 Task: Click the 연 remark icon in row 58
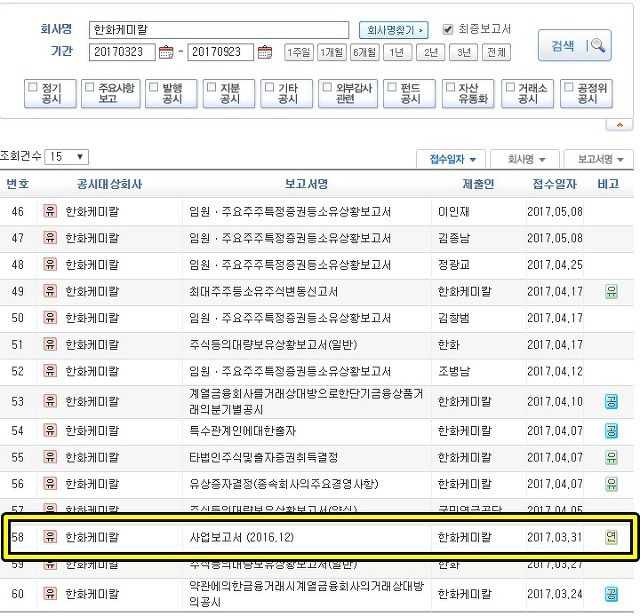click(611, 537)
